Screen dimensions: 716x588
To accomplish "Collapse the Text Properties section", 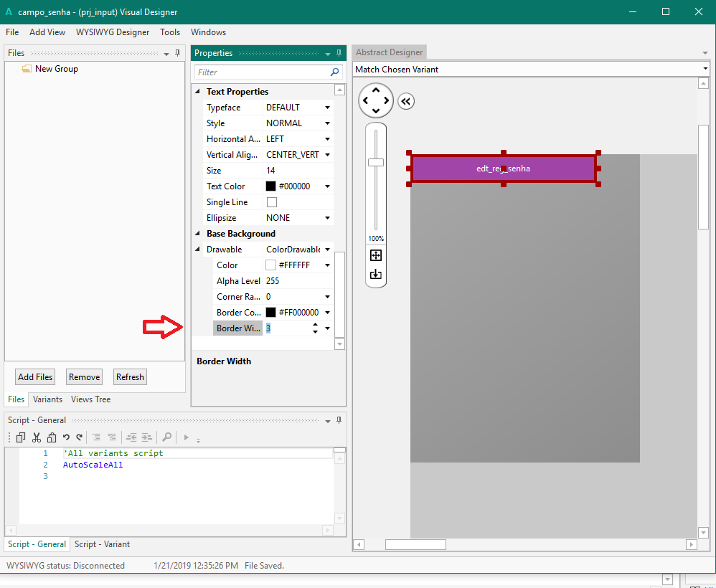I will point(198,91).
